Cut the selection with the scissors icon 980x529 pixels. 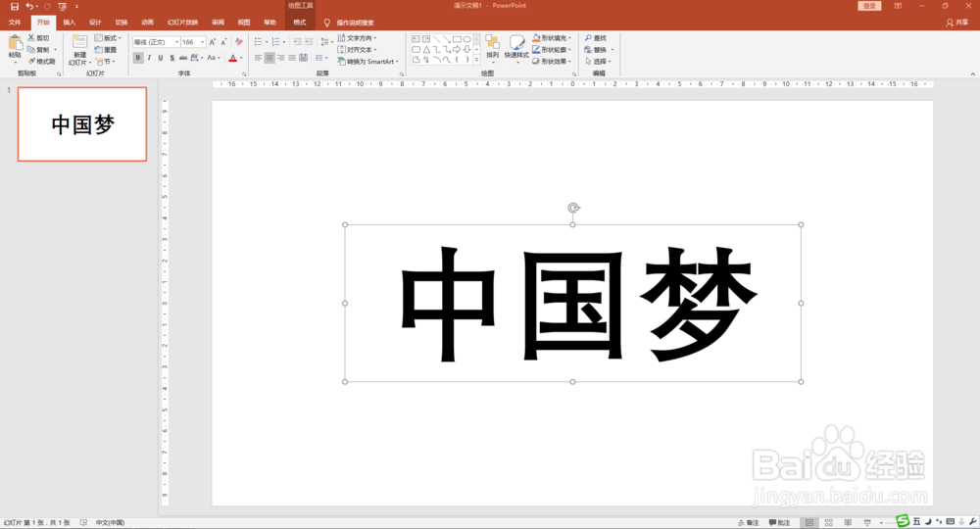[31, 38]
